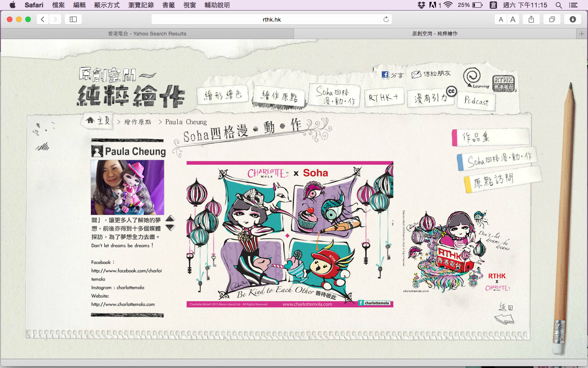
Task: Open the 檔案 menu
Action: (x=58, y=5)
